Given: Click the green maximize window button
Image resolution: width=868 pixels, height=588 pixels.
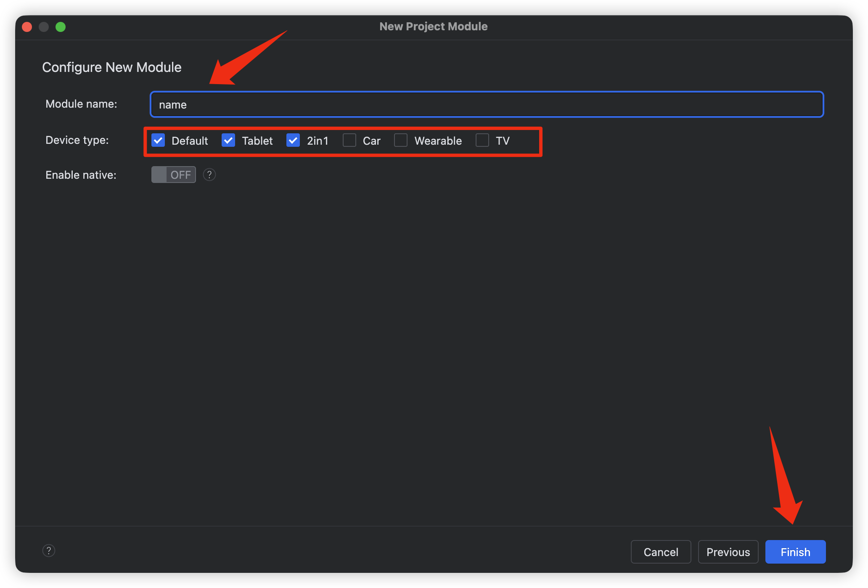Looking at the screenshot, I should click(x=61, y=27).
